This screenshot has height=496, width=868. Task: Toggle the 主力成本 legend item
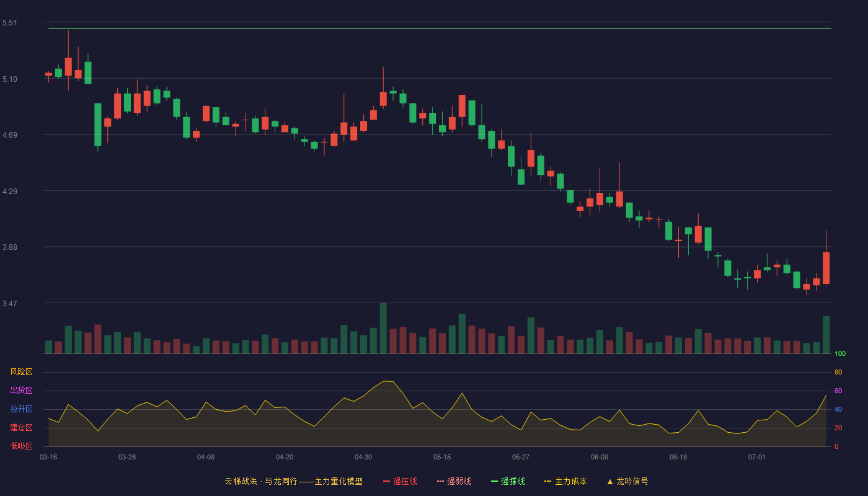click(x=565, y=481)
